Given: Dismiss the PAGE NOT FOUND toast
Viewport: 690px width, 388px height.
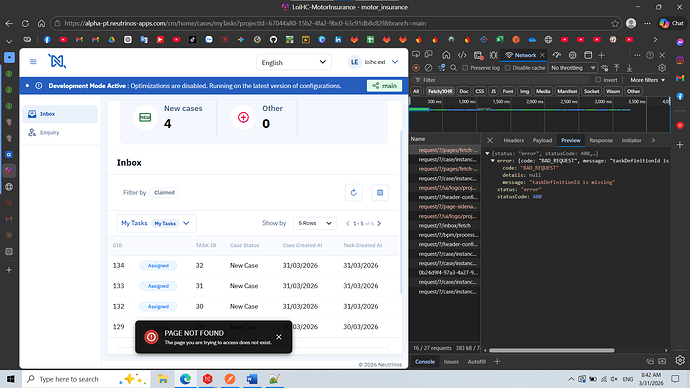Looking at the screenshot, I should (x=279, y=337).
